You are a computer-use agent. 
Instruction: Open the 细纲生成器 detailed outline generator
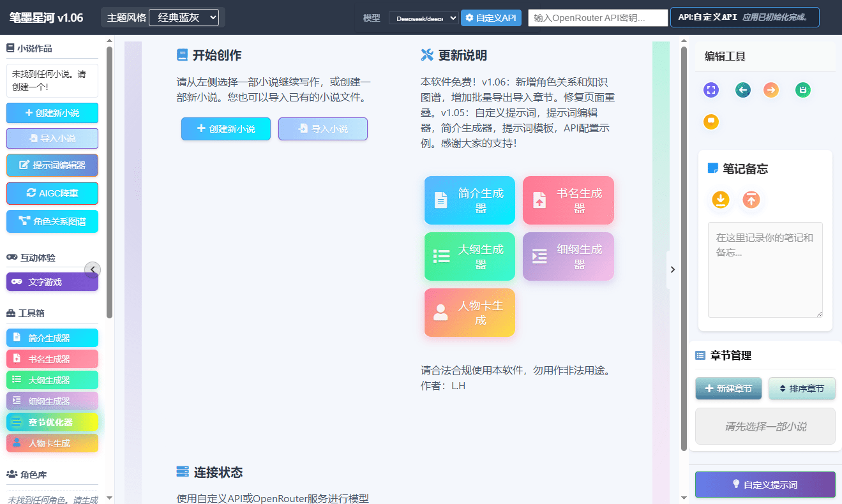[568, 256]
